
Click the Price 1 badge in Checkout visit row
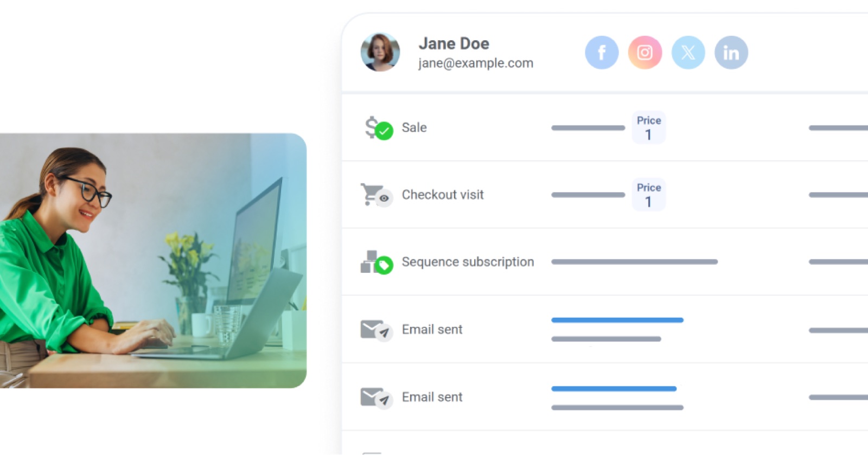click(649, 195)
